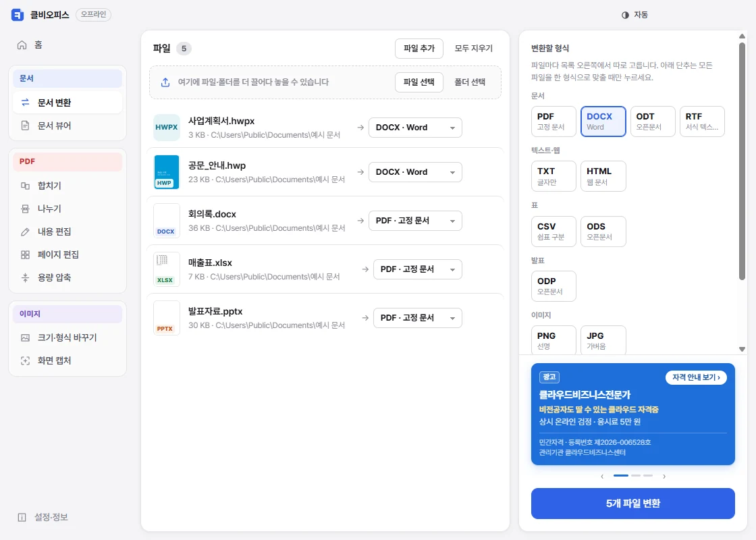Open PDF 나누기 tool
The image size is (756, 540).
click(x=67, y=209)
